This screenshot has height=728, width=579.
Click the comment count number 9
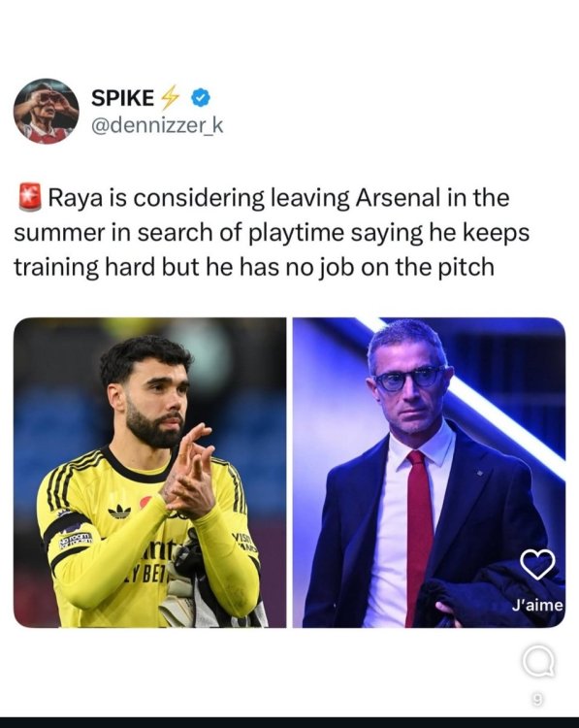(x=536, y=698)
